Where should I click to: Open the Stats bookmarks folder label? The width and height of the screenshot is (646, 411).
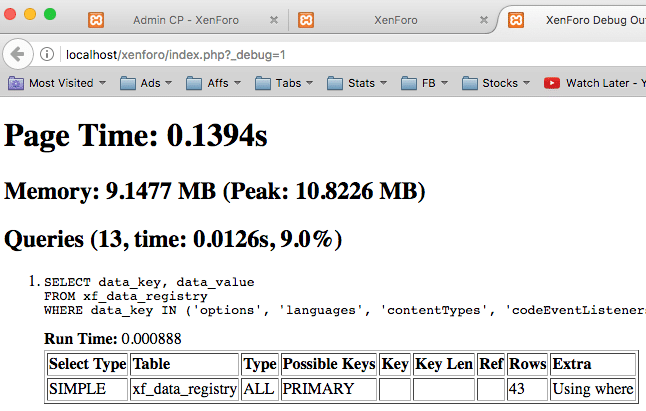[x=361, y=83]
